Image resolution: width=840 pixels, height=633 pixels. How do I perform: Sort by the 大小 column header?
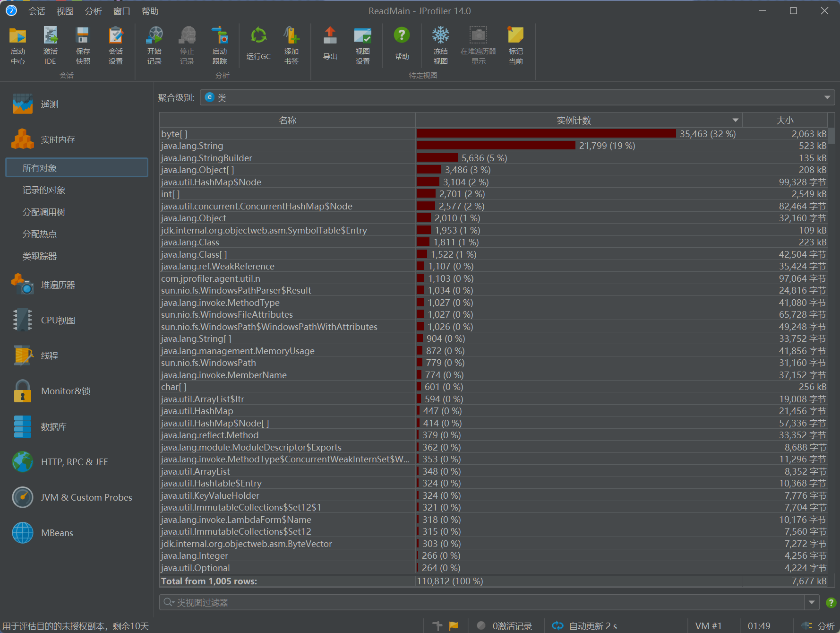click(785, 120)
